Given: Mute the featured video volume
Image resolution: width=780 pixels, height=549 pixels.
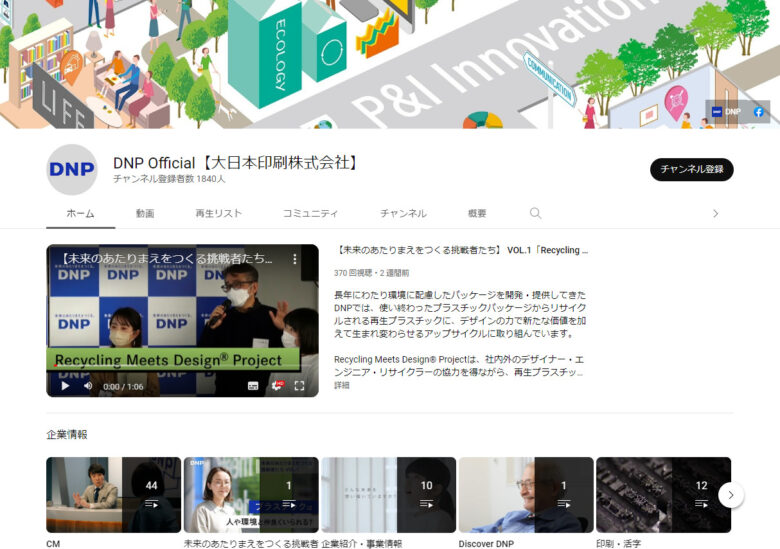Looking at the screenshot, I should point(88,386).
